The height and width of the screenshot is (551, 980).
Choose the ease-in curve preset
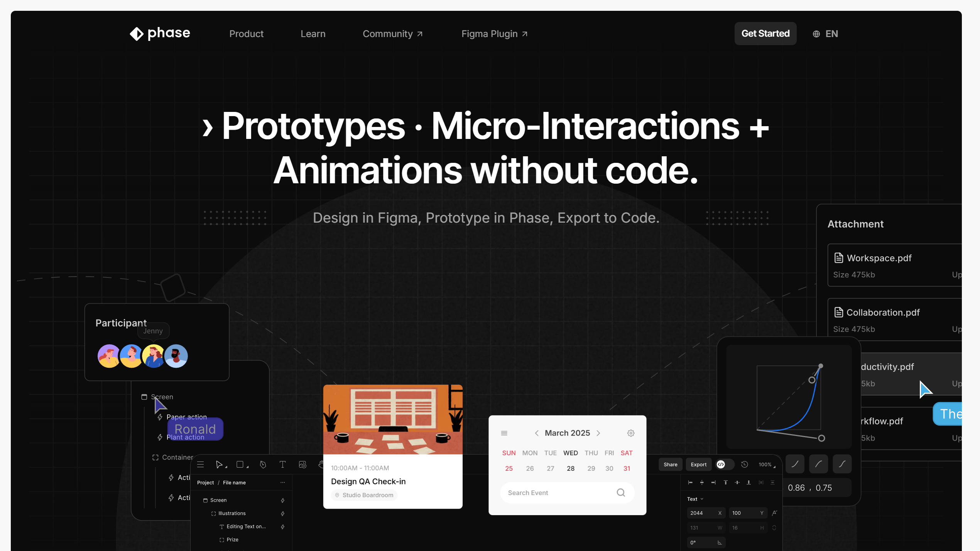click(795, 464)
